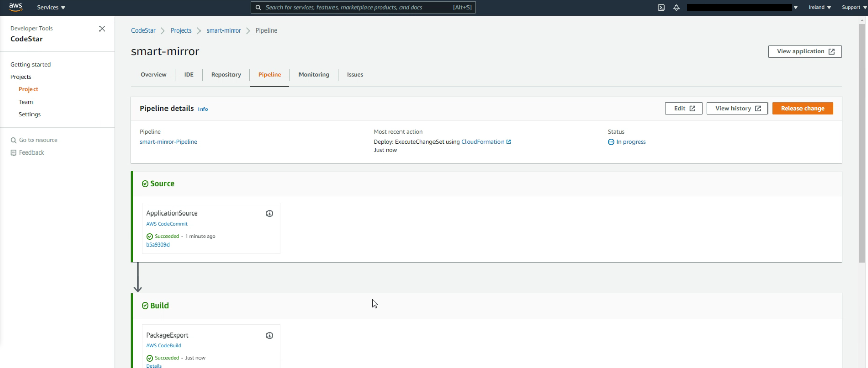Switch to the Monitoring tab
The image size is (868, 368).
point(314,75)
